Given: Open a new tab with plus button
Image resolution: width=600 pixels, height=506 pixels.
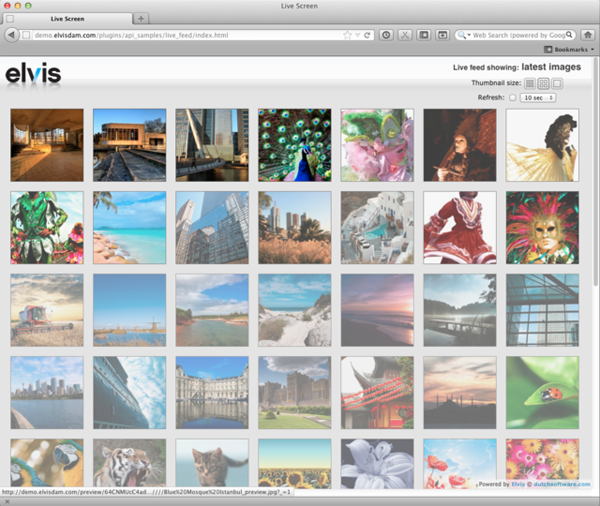Looking at the screenshot, I should click(141, 19).
